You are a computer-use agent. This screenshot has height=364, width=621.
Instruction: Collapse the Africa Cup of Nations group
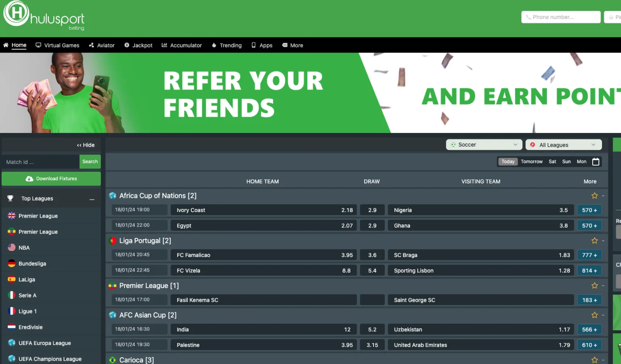tap(603, 196)
